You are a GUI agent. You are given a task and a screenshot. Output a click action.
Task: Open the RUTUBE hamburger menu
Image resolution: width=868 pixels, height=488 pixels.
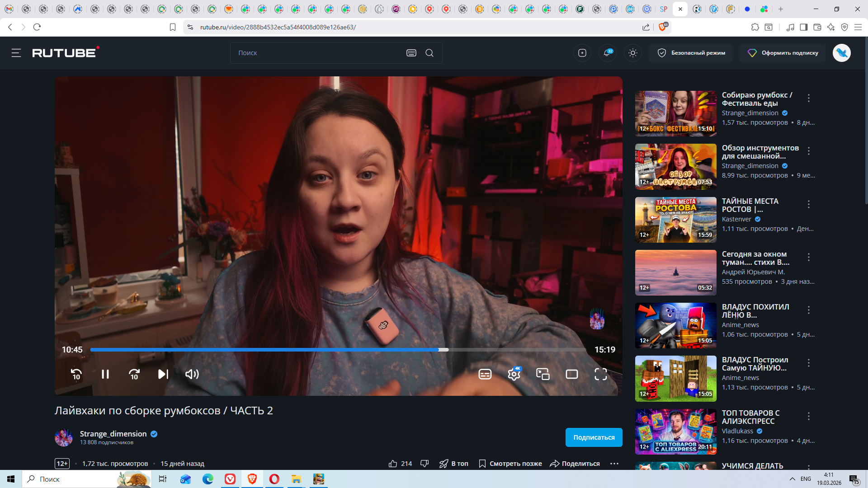click(16, 53)
